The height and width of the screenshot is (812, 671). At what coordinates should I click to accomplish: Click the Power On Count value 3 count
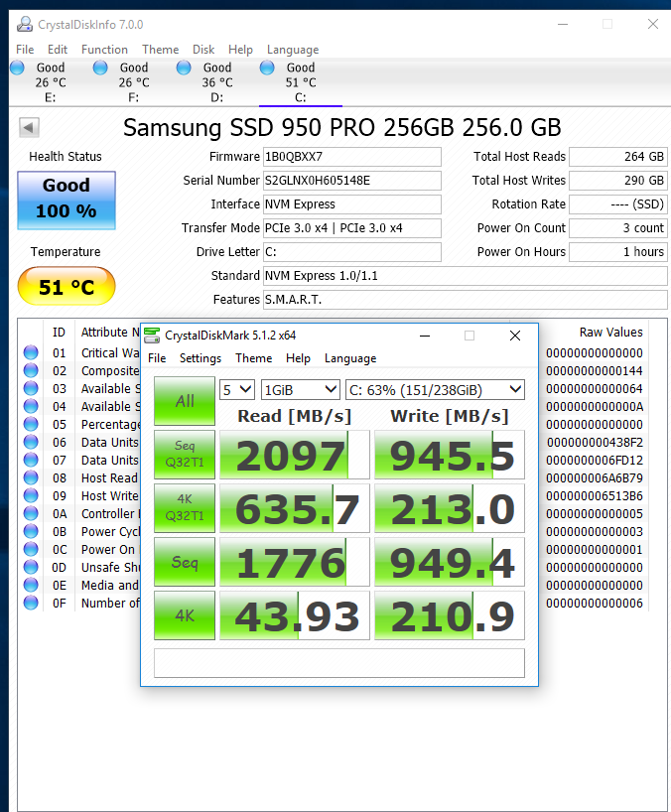pyautogui.click(x=618, y=228)
